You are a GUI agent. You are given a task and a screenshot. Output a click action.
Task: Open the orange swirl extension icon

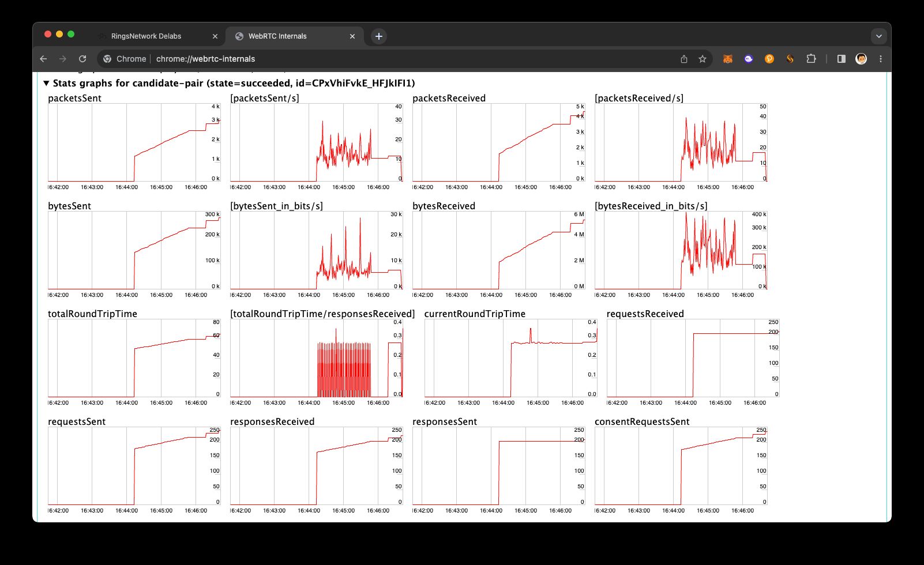(790, 59)
